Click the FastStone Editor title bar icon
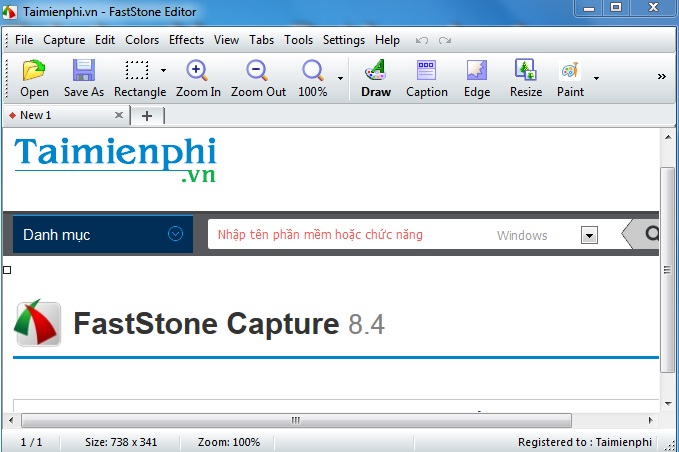Screen dimensions: 679x452 [x=9, y=12]
